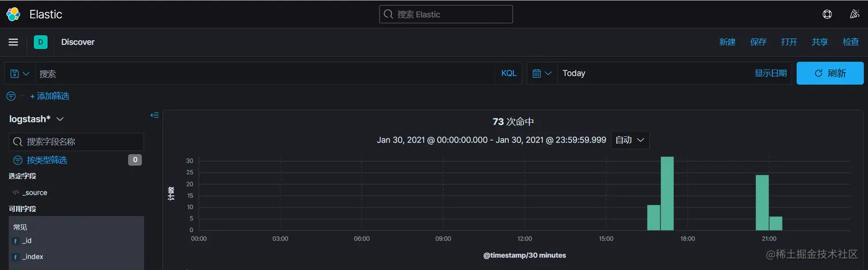
Task: Click the filter options circle icon
Action: click(11, 96)
